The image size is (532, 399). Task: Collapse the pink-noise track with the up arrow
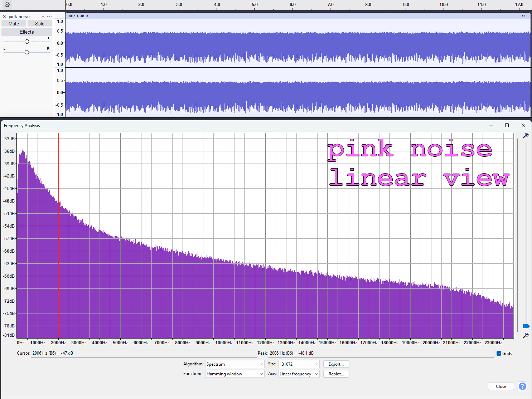43,16
